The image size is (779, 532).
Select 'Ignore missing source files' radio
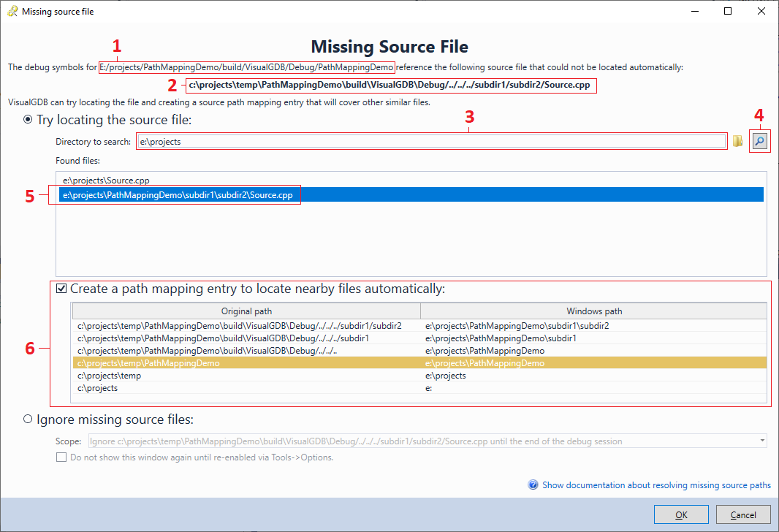[28, 419]
